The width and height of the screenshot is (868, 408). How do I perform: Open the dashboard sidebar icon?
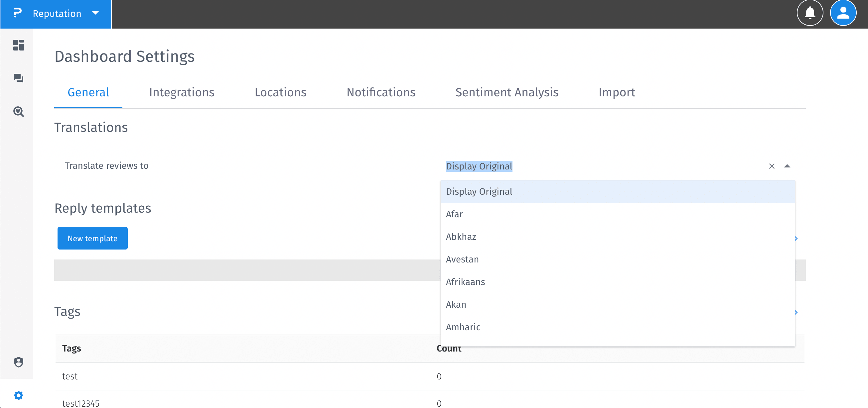[19, 45]
